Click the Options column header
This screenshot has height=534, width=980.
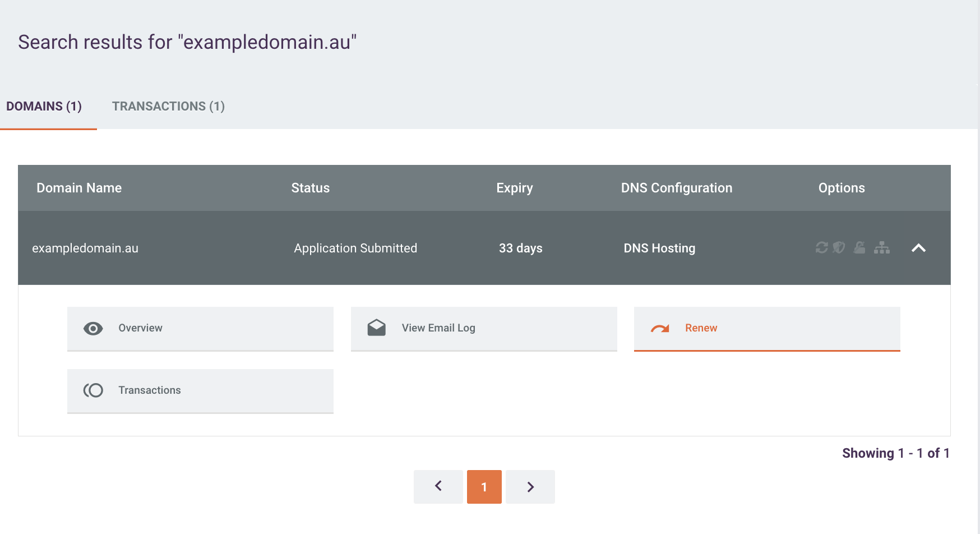point(842,188)
